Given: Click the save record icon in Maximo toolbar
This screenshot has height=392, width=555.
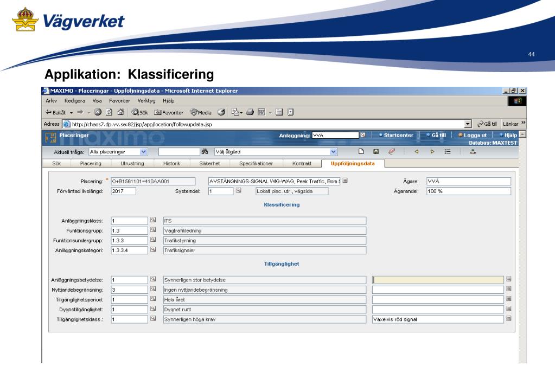Looking at the screenshot, I should (376, 152).
